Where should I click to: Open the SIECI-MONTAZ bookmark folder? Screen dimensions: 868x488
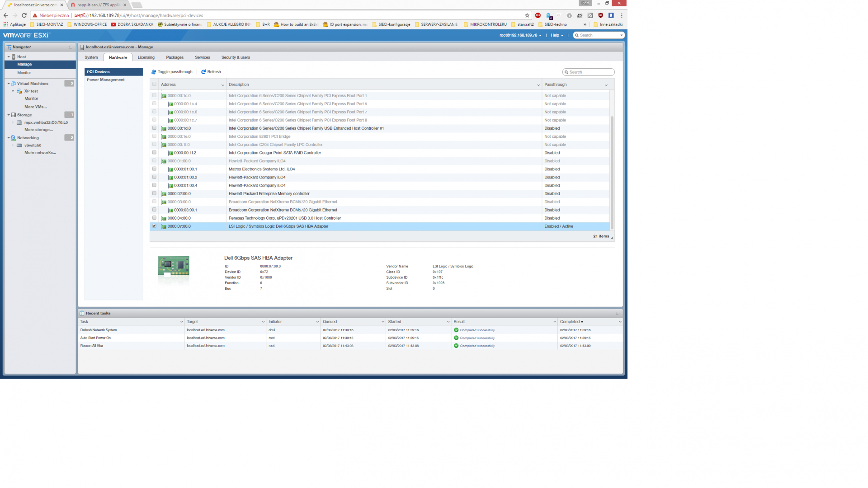click(x=47, y=24)
